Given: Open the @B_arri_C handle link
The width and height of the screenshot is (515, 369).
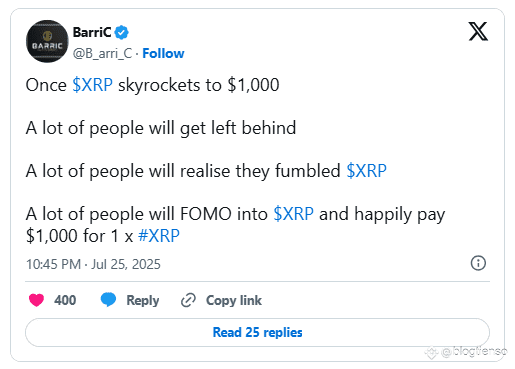Looking at the screenshot, I should click(102, 53).
